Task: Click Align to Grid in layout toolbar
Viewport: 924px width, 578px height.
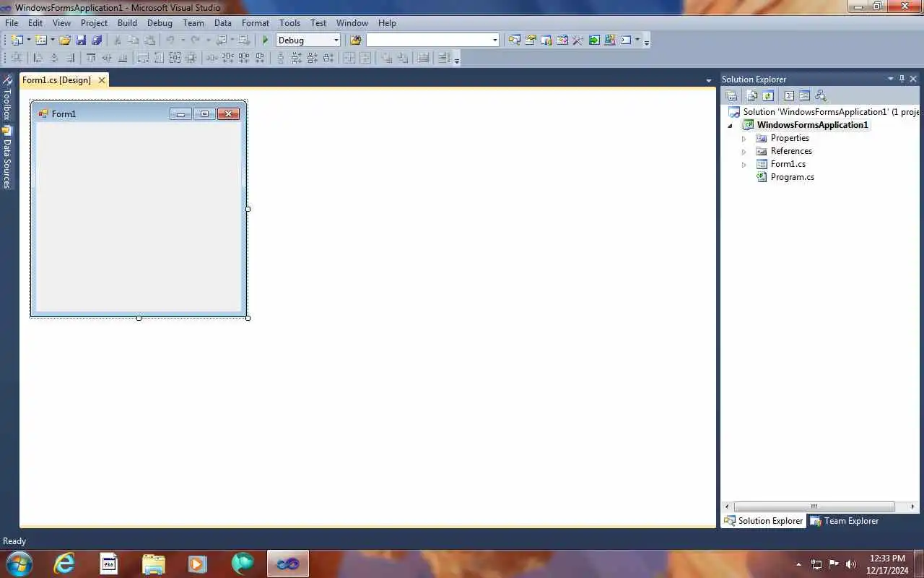Action: point(16,58)
